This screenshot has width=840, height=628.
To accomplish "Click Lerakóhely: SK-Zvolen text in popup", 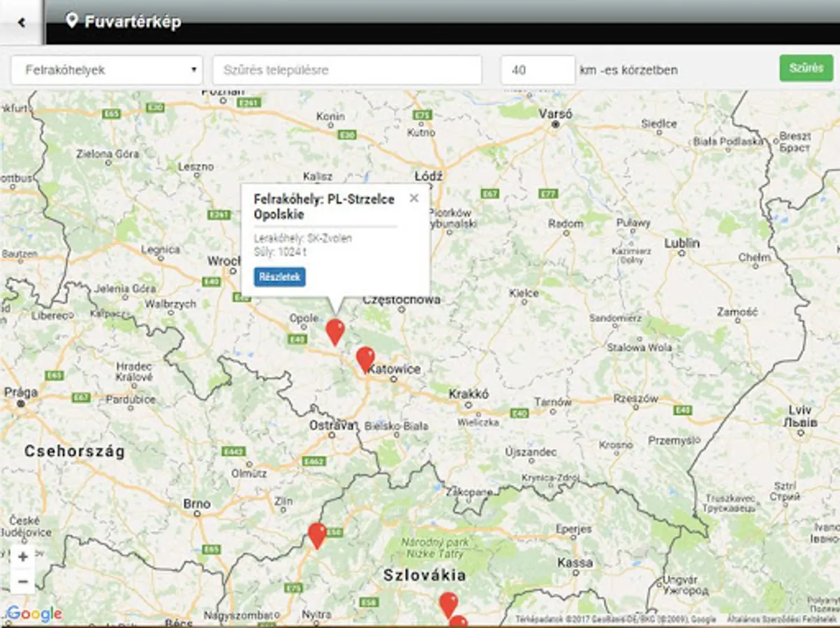I will pos(303,239).
